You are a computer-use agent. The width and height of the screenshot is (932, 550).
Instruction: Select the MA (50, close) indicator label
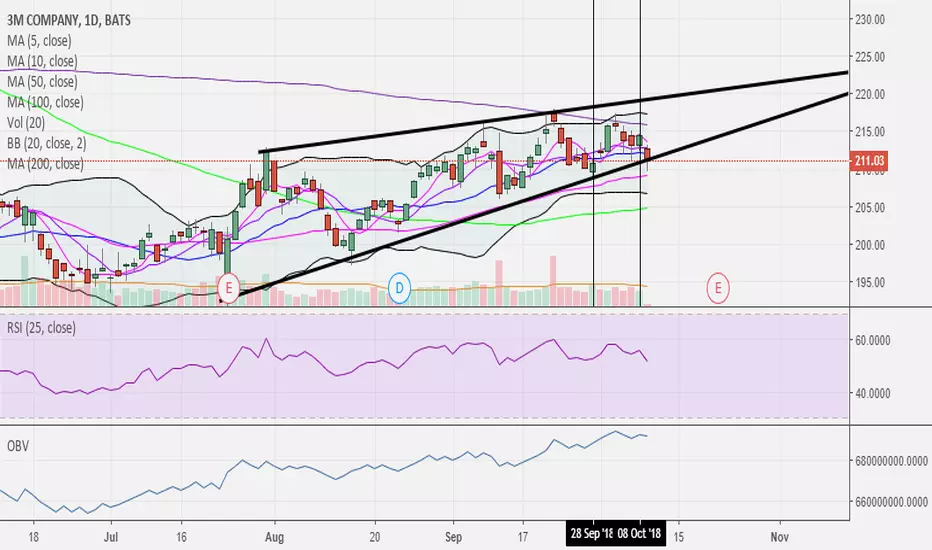pyautogui.click(x=42, y=81)
